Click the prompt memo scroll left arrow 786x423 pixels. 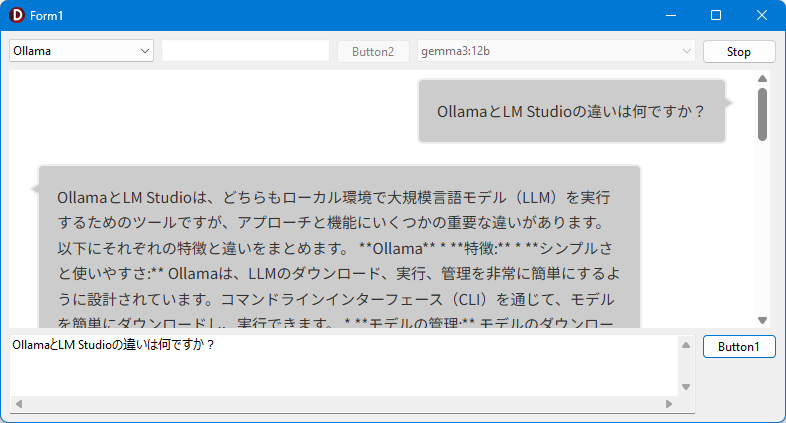pyautogui.click(x=19, y=404)
